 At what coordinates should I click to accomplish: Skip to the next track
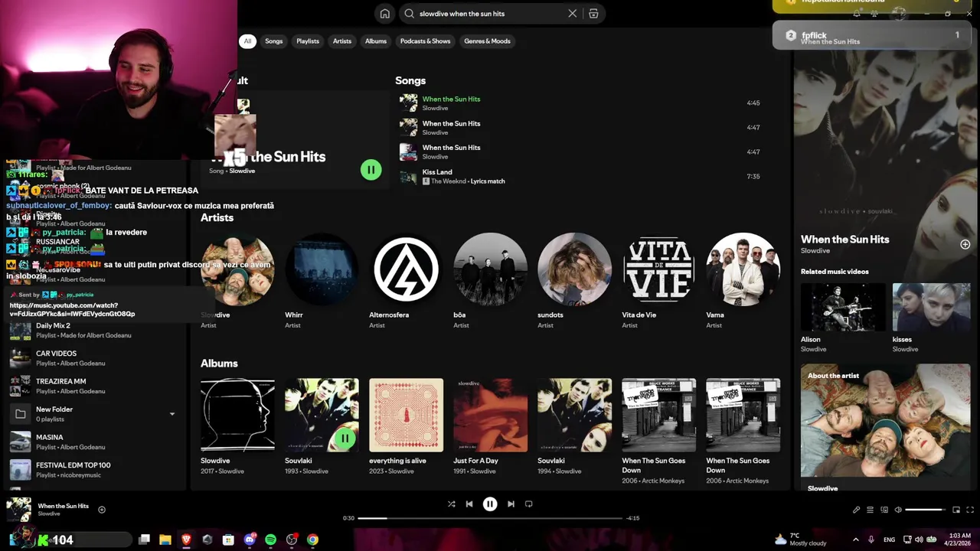(511, 504)
